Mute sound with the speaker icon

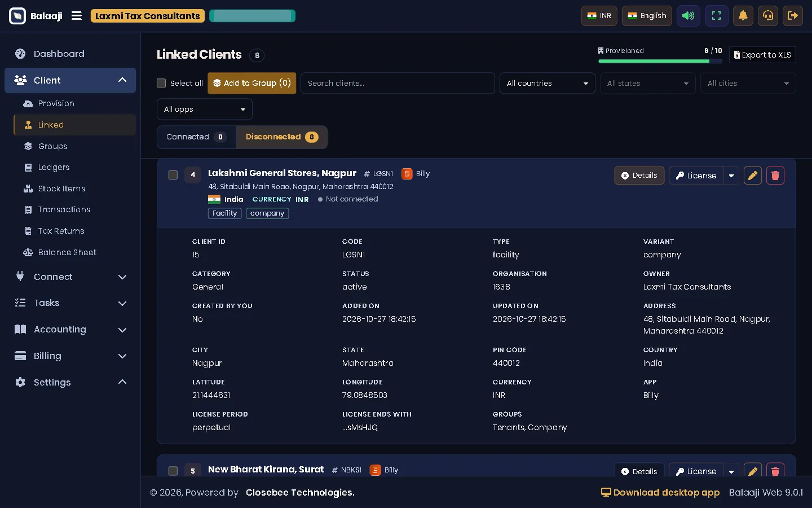pyautogui.click(x=689, y=16)
